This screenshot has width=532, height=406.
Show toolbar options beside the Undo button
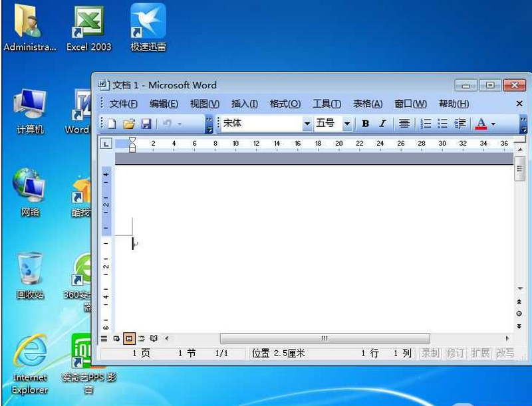(209, 125)
